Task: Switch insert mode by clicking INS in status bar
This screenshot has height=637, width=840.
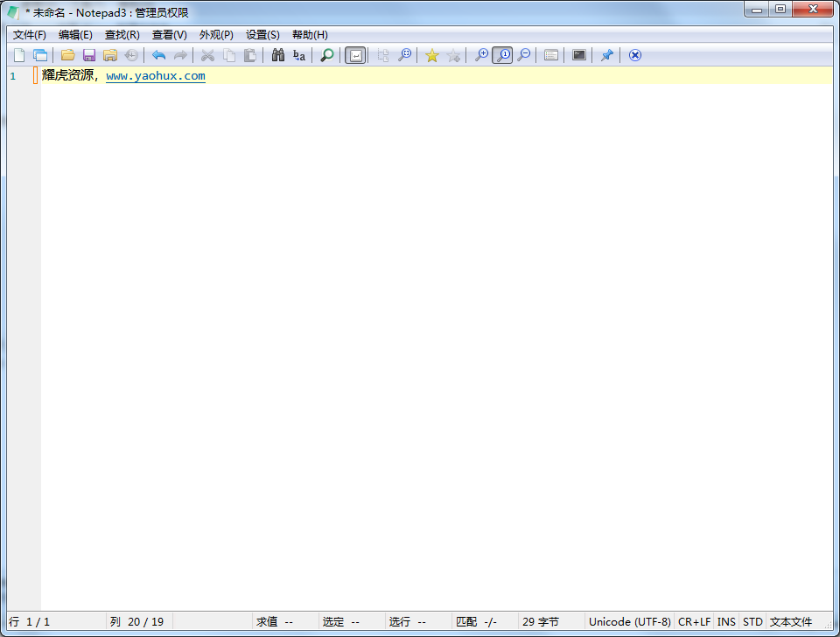Action: point(726,621)
